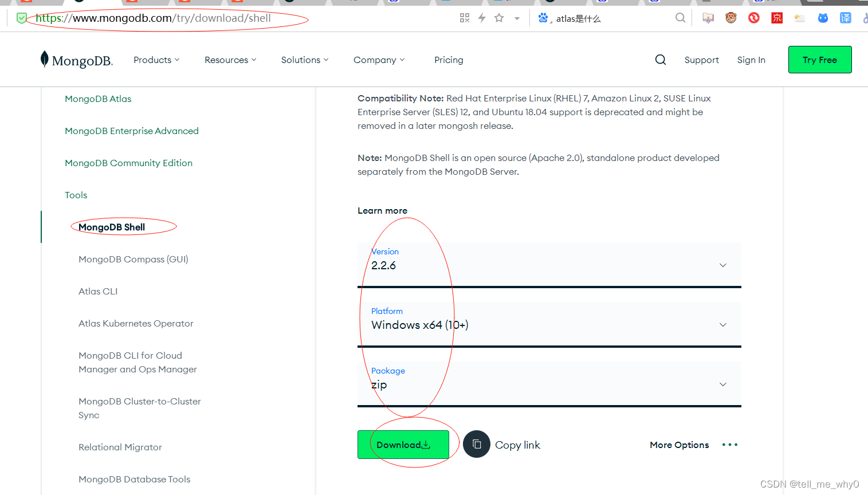
Task: Open the Support link
Action: pyautogui.click(x=701, y=60)
